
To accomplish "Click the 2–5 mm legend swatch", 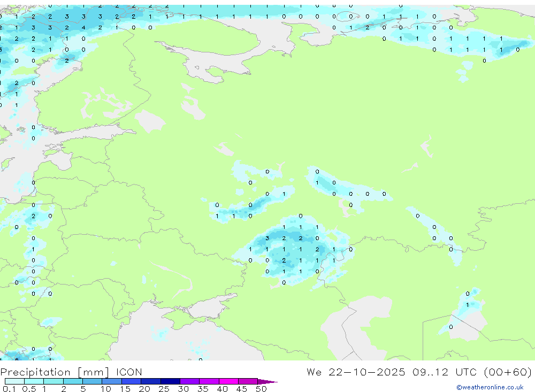I will (x=73, y=381).
